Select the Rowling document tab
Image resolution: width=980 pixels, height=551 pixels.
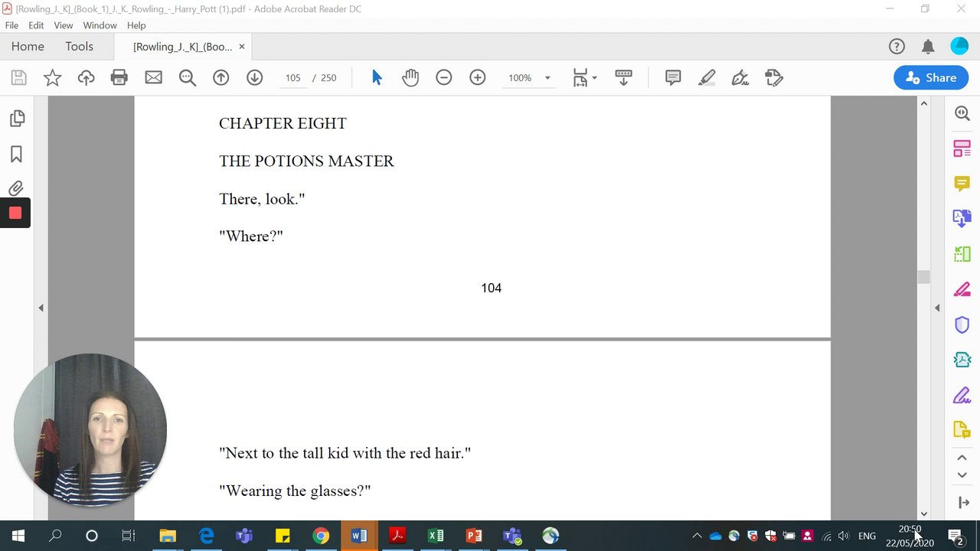[x=182, y=47]
